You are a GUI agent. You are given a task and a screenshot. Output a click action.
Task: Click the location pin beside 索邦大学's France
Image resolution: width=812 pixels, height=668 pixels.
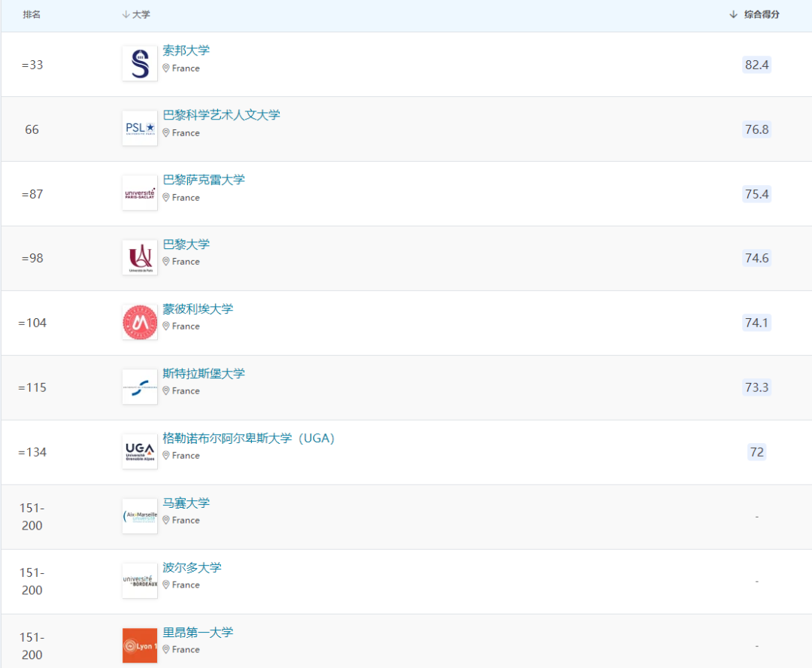click(165, 68)
